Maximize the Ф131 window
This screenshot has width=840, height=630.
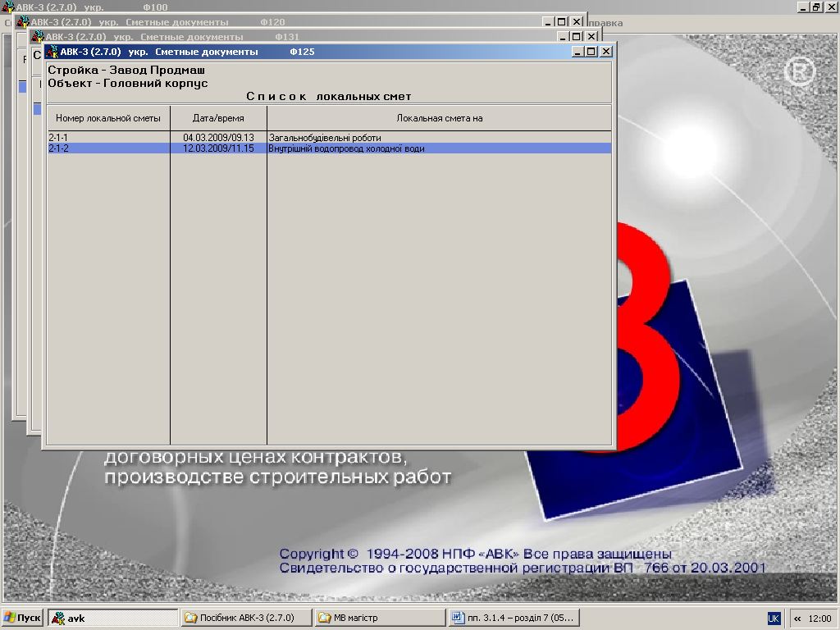tap(577, 36)
